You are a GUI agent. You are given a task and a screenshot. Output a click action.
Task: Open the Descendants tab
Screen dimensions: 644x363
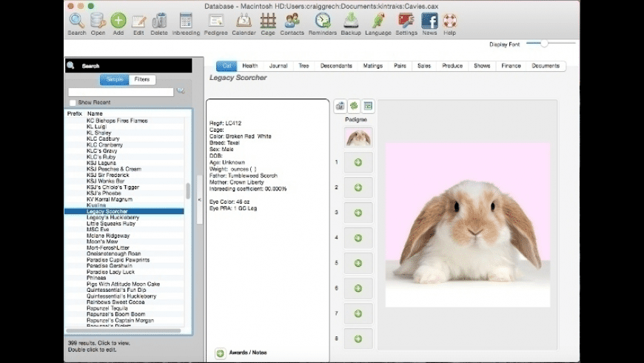click(336, 66)
